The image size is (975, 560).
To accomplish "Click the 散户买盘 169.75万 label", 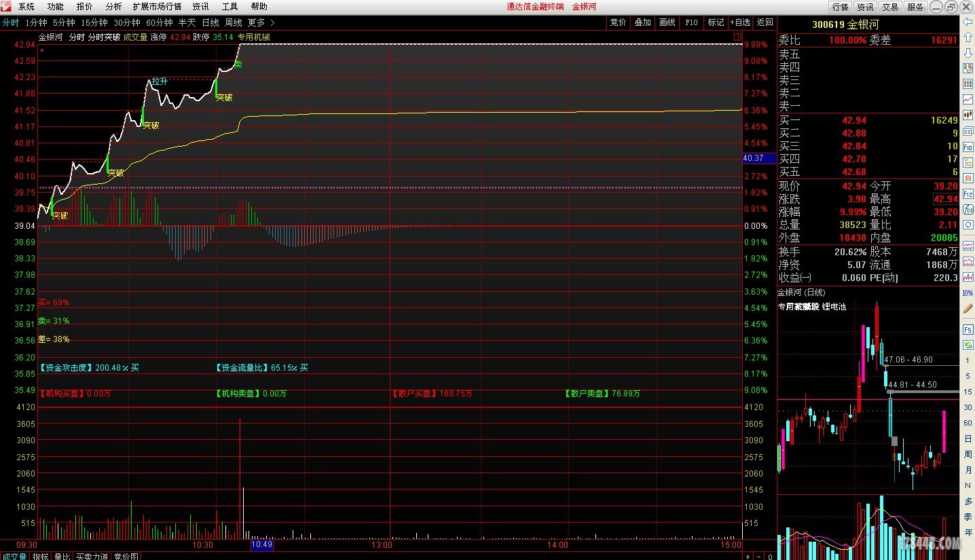I will pyautogui.click(x=432, y=393).
